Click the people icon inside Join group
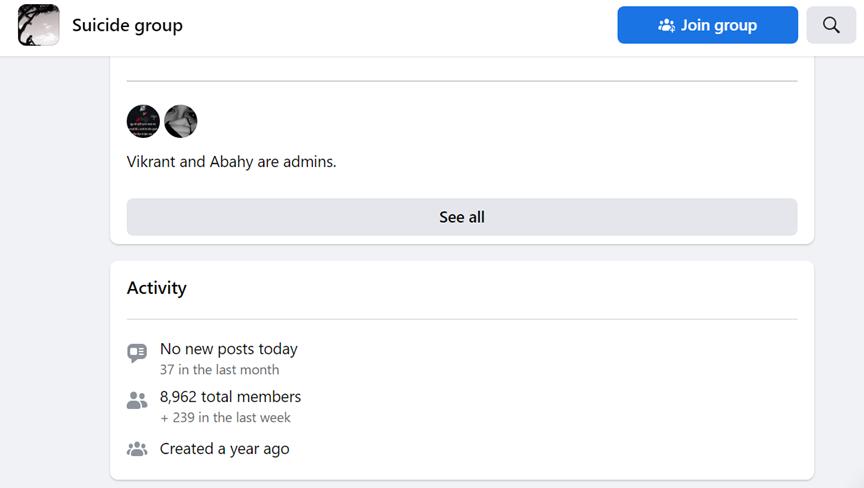This screenshot has width=864, height=488. pos(666,25)
